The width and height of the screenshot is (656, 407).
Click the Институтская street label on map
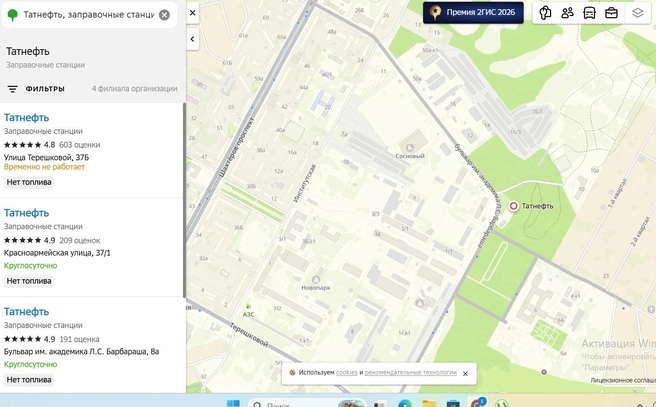(304, 183)
